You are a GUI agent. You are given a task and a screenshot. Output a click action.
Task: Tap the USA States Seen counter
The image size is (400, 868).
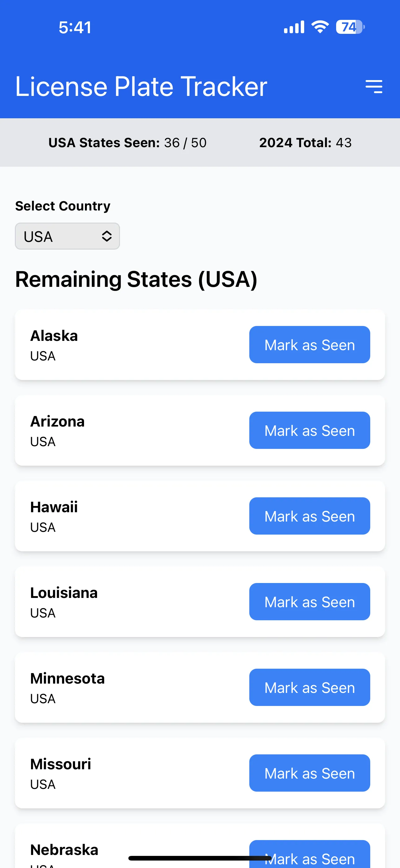[127, 143]
